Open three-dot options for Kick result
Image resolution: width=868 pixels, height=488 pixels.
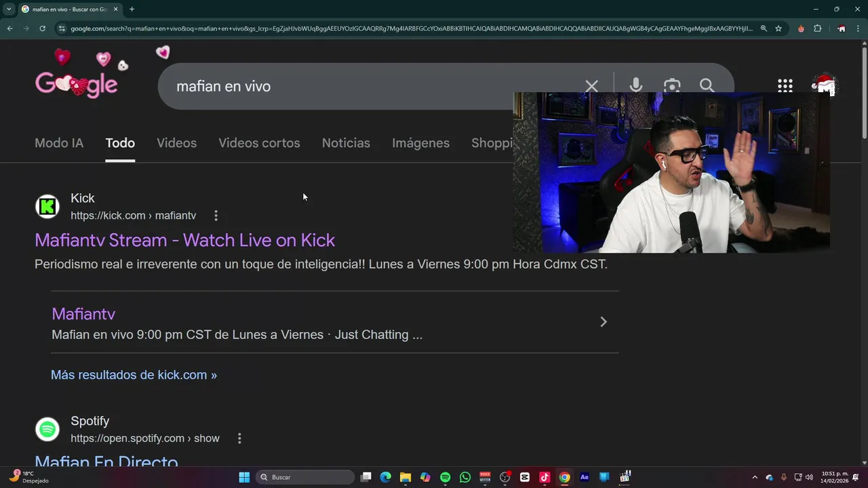coord(216,216)
